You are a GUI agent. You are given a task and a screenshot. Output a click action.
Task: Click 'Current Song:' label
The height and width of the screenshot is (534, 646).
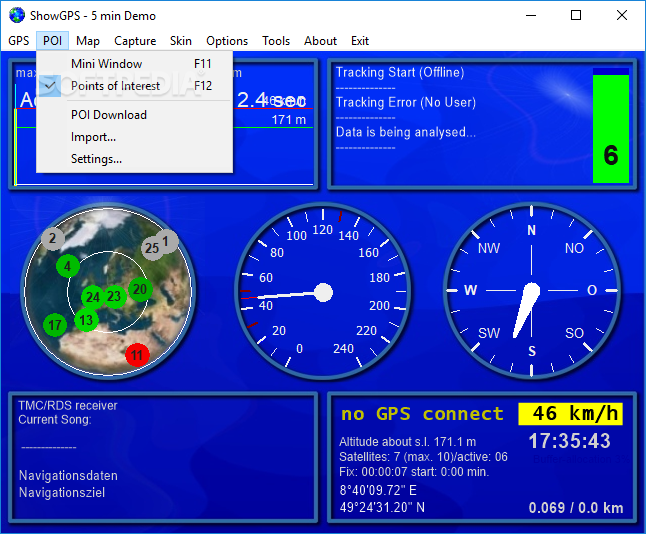click(55, 419)
